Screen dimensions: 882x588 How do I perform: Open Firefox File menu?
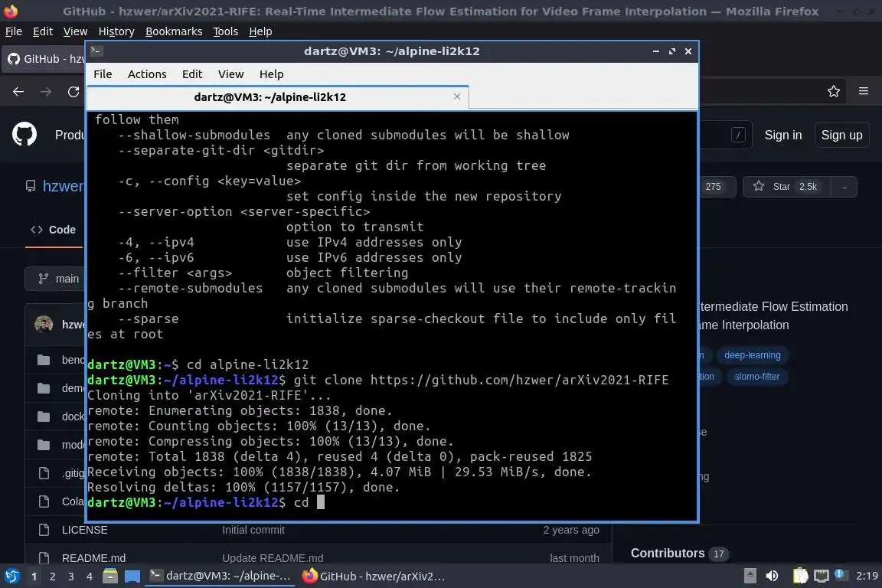tap(14, 31)
